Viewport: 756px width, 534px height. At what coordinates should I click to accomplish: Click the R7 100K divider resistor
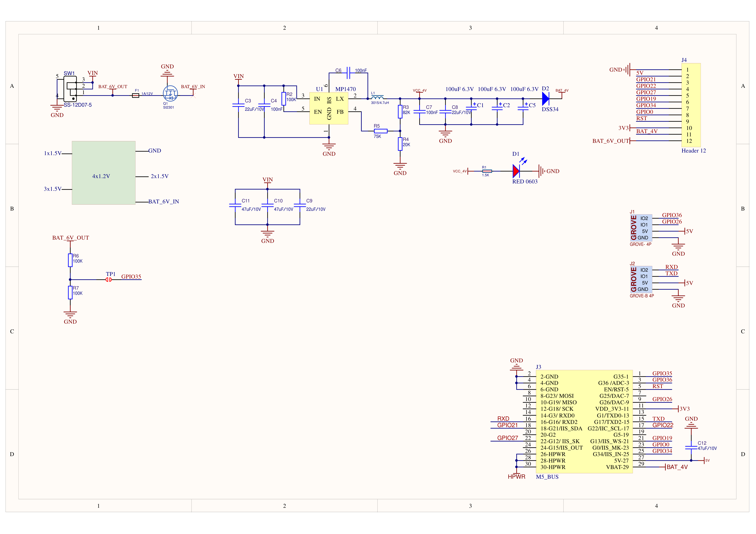[70, 292]
